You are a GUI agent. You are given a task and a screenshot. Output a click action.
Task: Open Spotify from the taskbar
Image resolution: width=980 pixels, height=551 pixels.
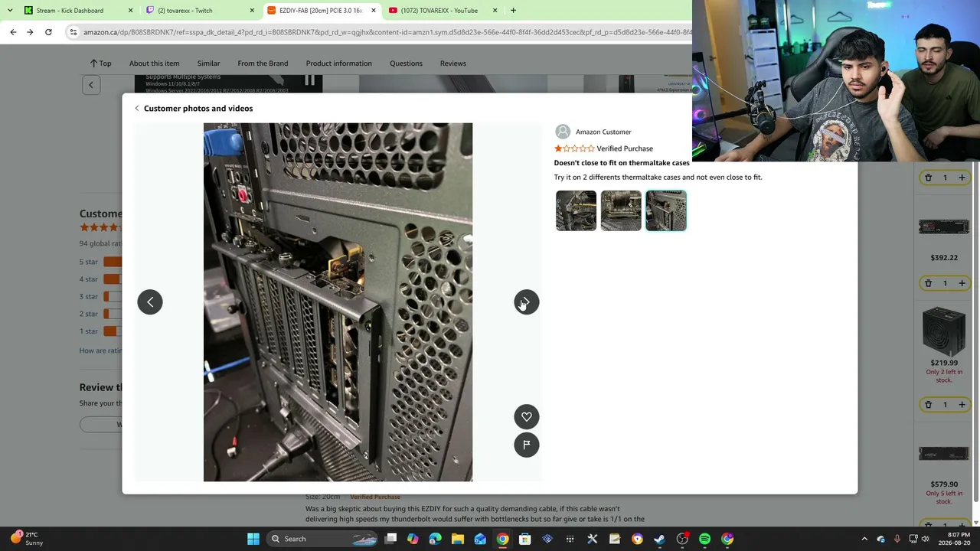704,539
